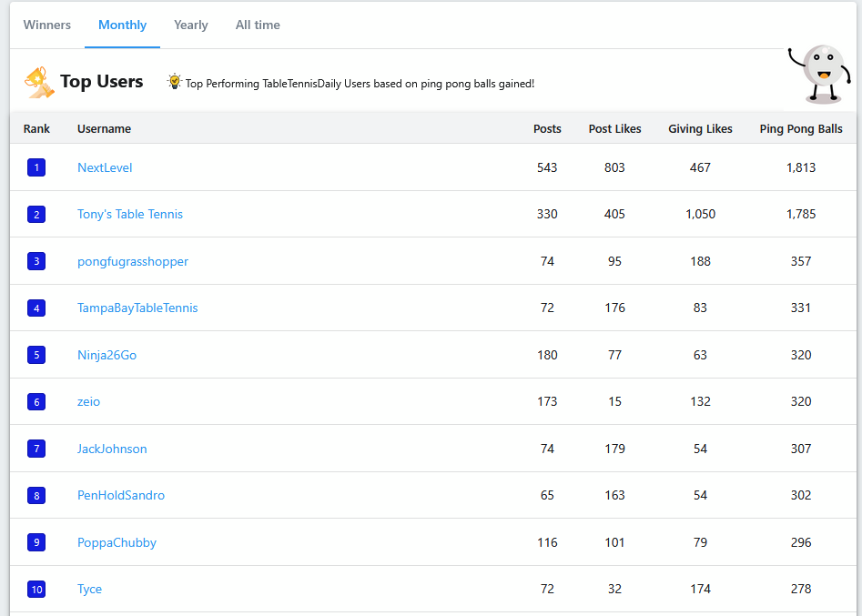The height and width of the screenshot is (616, 862).
Task: Visit pongfugrasshopper's profile
Action: pyautogui.click(x=133, y=261)
